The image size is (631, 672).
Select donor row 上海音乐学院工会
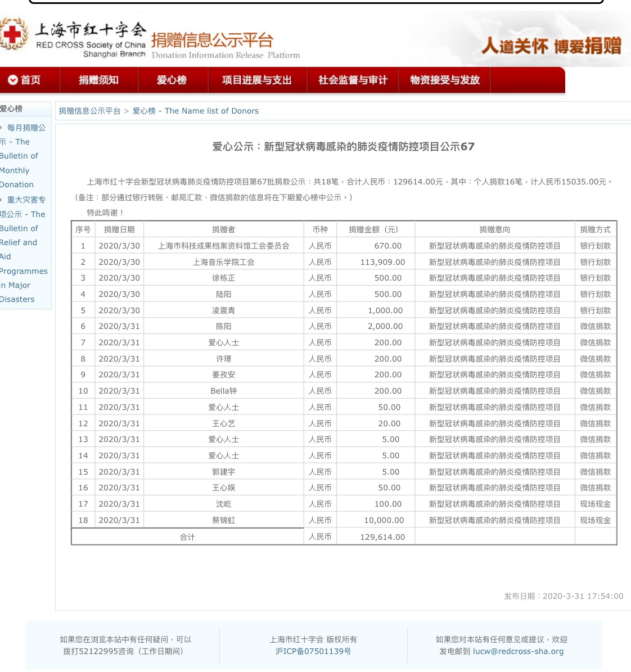point(223,262)
